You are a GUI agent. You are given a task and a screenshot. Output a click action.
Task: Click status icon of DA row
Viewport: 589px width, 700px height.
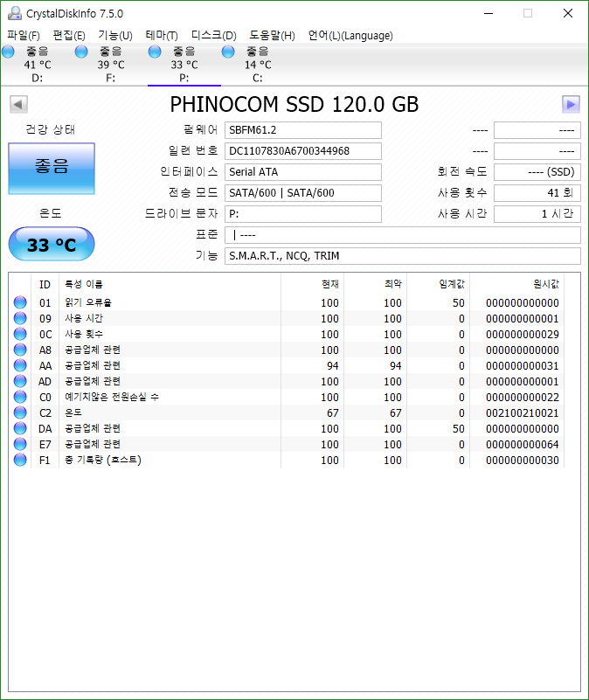point(20,428)
